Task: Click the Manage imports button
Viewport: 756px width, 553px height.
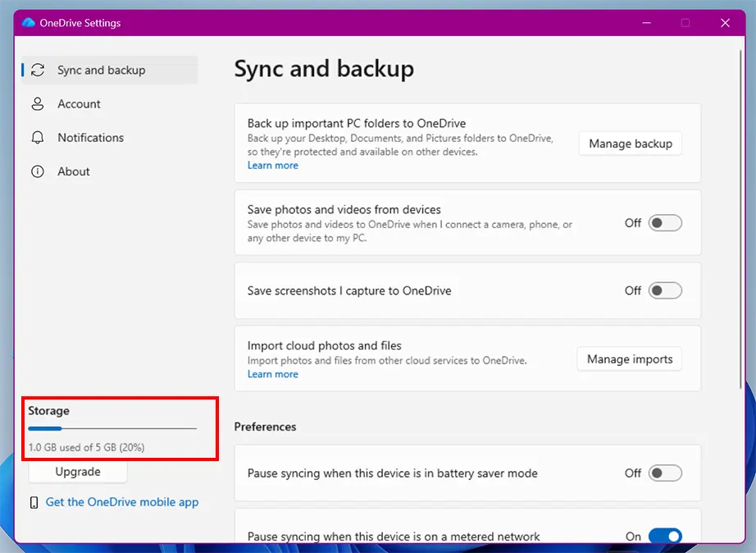Action: pyautogui.click(x=629, y=359)
